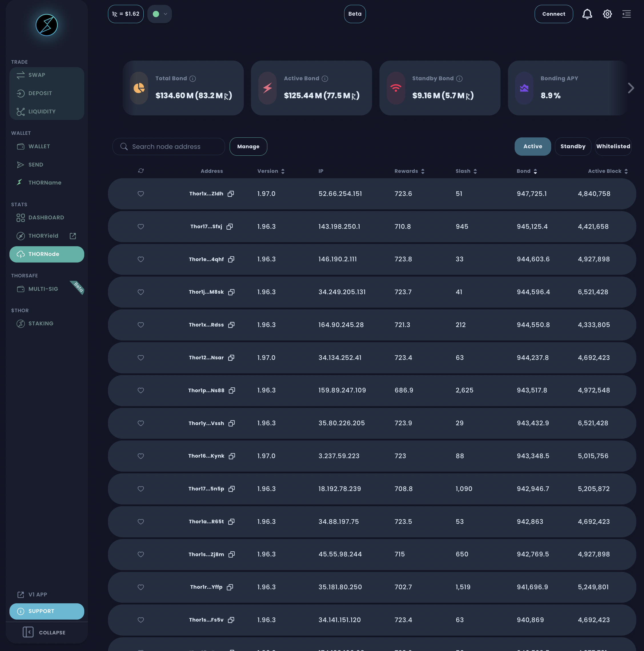Click the Manage button
This screenshot has width=644, height=651.
click(x=248, y=147)
